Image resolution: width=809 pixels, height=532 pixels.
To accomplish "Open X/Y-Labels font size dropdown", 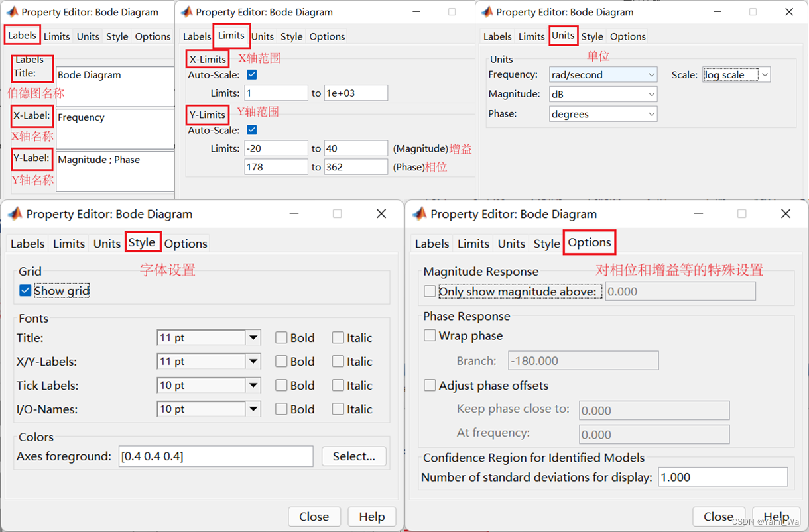I will point(209,362).
